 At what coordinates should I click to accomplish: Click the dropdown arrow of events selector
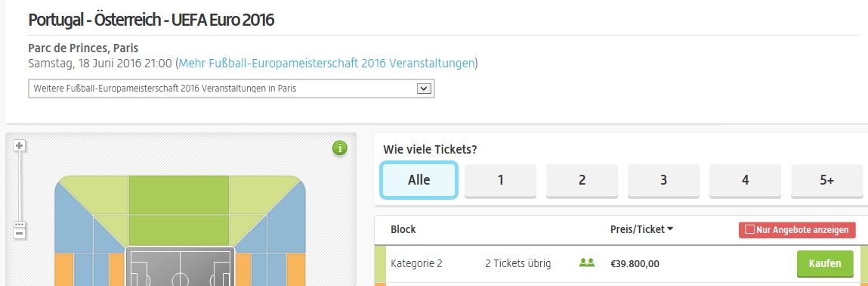(x=424, y=88)
